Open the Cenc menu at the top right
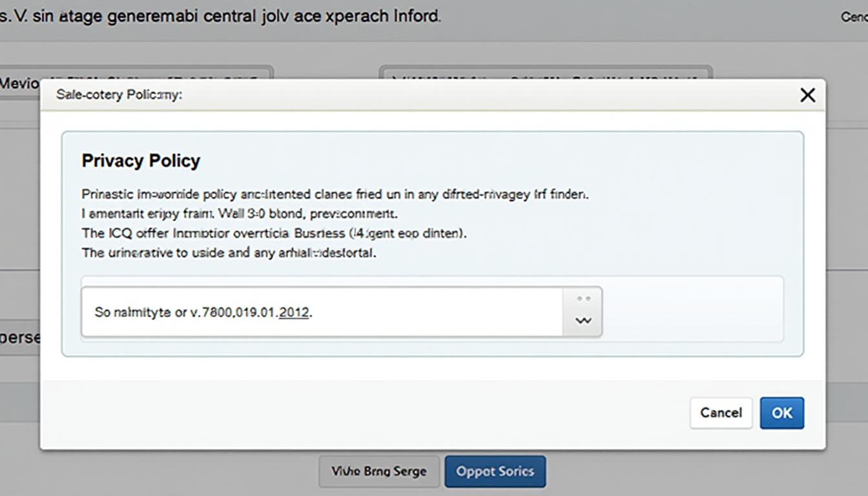The width and height of the screenshot is (868, 496). (x=855, y=17)
